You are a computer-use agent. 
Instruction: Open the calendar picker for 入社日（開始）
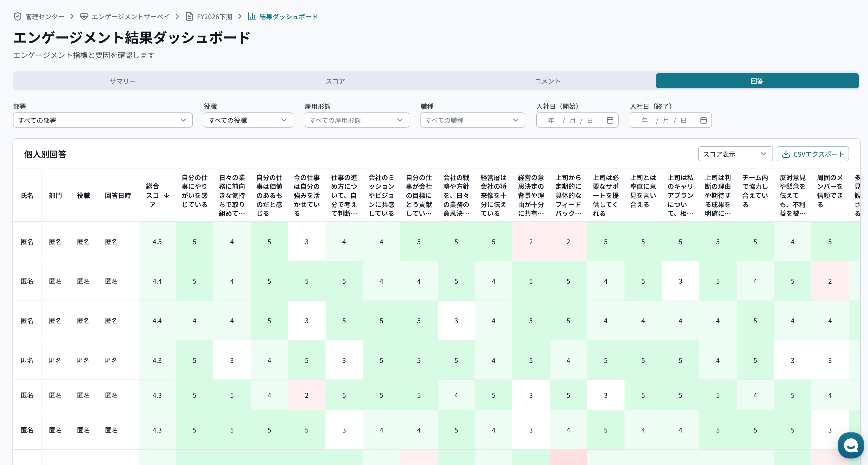tap(611, 120)
